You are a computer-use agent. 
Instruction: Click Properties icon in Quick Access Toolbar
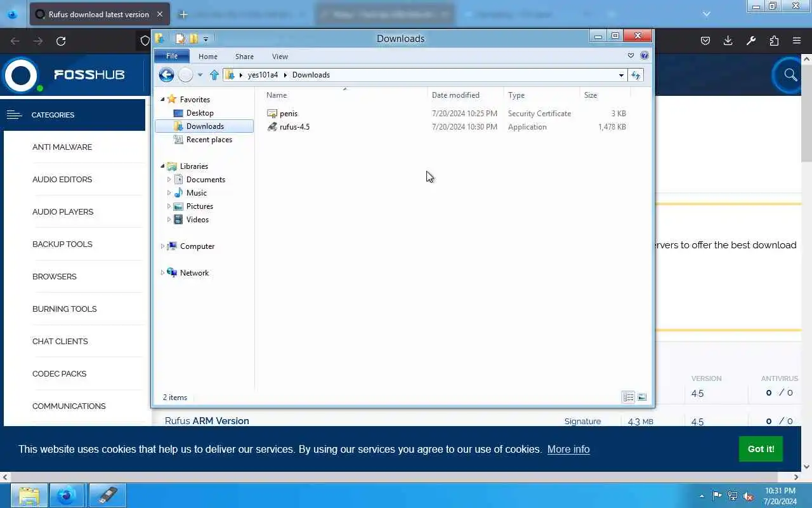coord(180,39)
